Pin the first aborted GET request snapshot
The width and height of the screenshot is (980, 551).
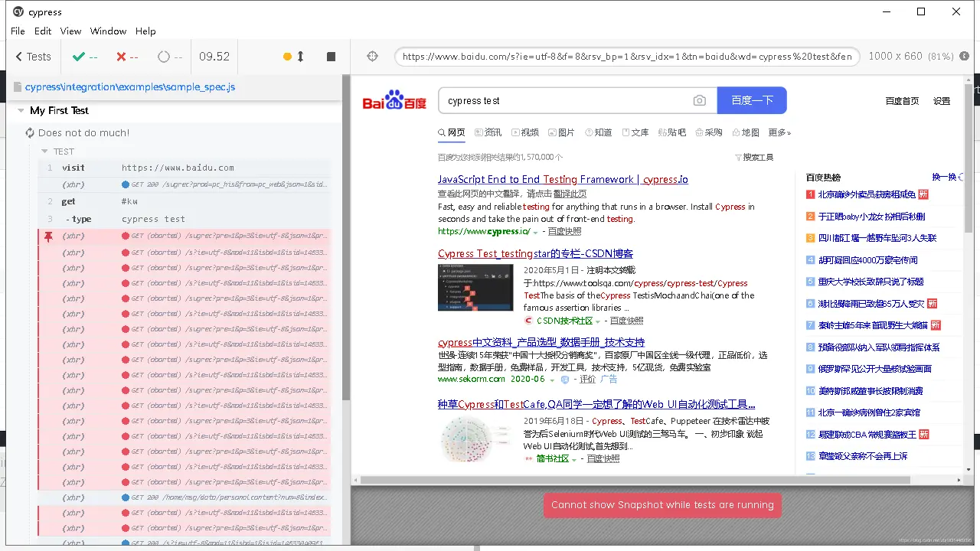coord(47,236)
